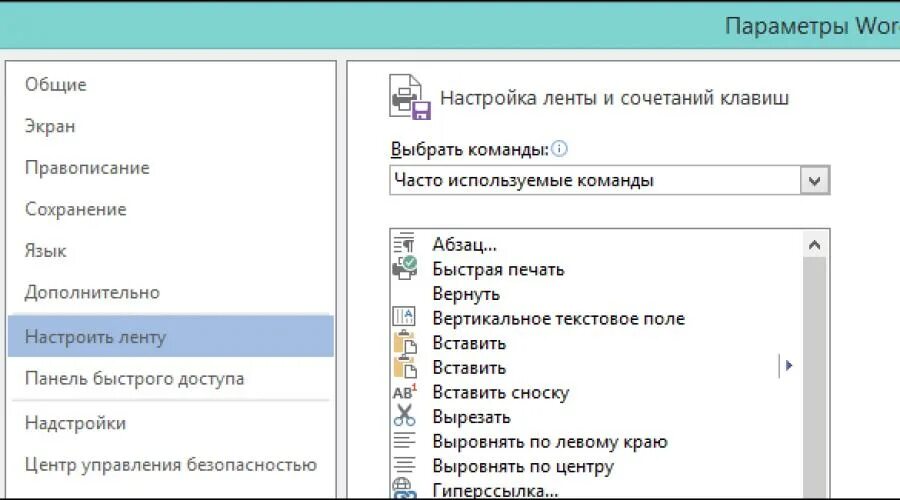Select the Настроить ленту category
Viewport: 900px width, 500px height.
click(170, 337)
